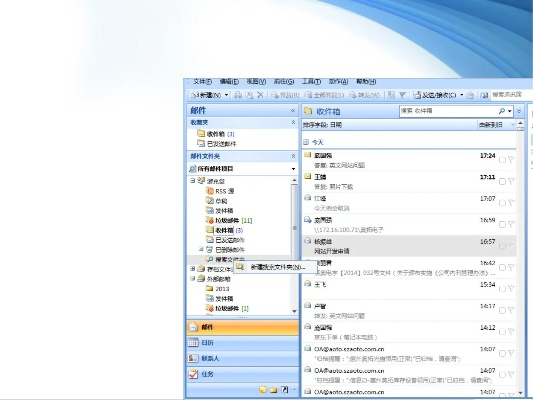Click the 新建(N) new item toolbar button
533x400 pixels.
point(206,95)
